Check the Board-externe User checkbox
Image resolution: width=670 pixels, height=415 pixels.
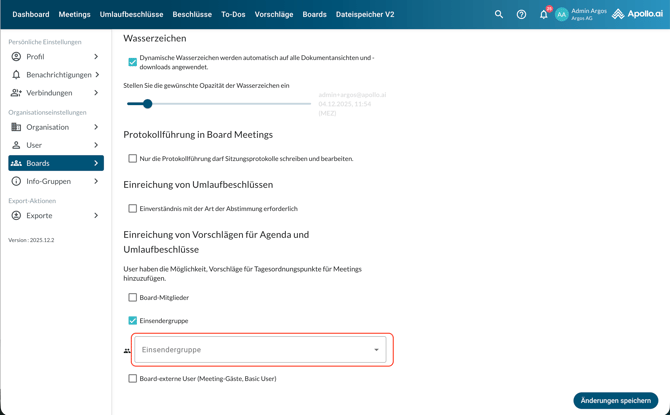point(133,379)
